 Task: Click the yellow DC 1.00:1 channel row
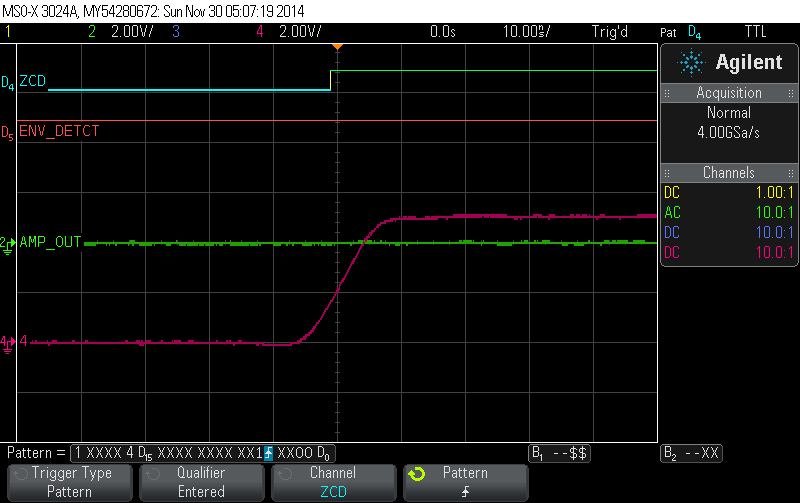click(729, 192)
